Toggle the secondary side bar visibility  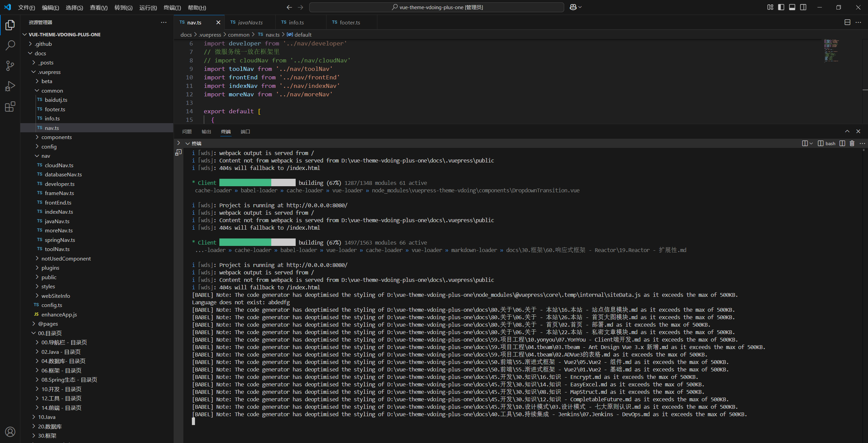pyautogui.click(x=803, y=7)
